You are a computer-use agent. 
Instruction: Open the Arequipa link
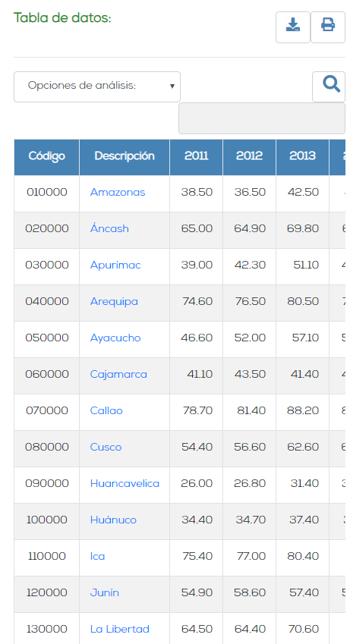(x=114, y=301)
